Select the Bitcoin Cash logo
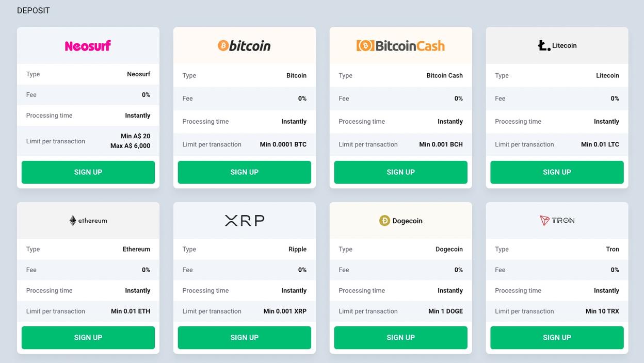Screen dimensions: 644x363 pos(400,46)
